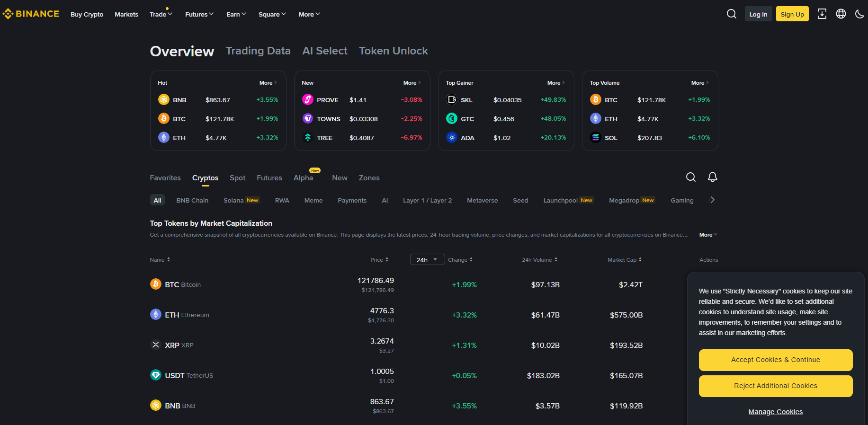The image size is (868, 425).
Task: Open the Spot tab
Action: point(238,178)
